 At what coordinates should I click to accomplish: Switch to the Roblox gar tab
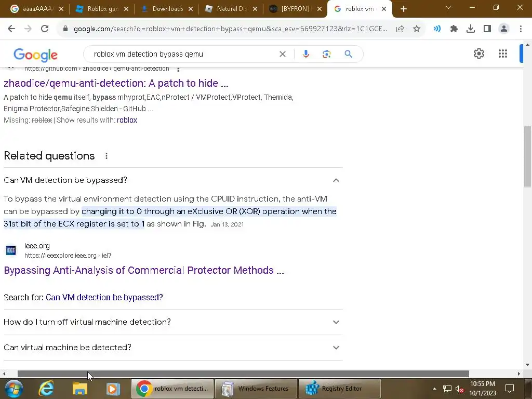(102, 9)
